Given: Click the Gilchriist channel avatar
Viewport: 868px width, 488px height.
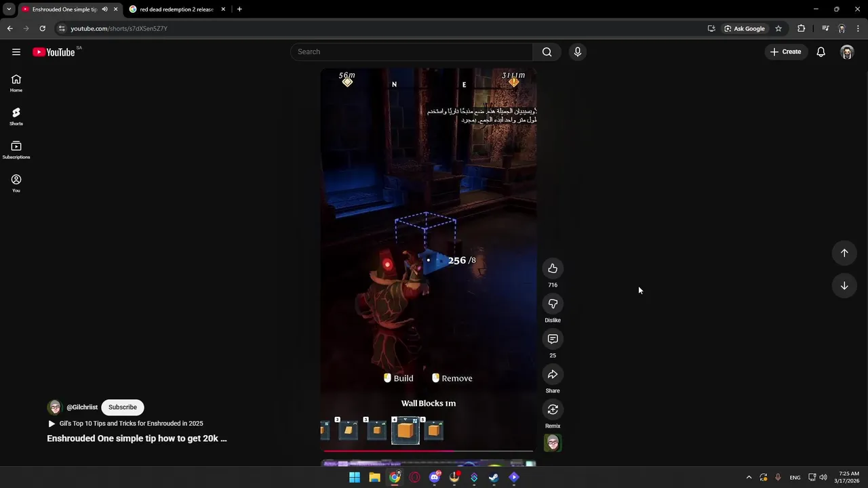Looking at the screenshot, I should pyautogui.click(x=54, y=407).
